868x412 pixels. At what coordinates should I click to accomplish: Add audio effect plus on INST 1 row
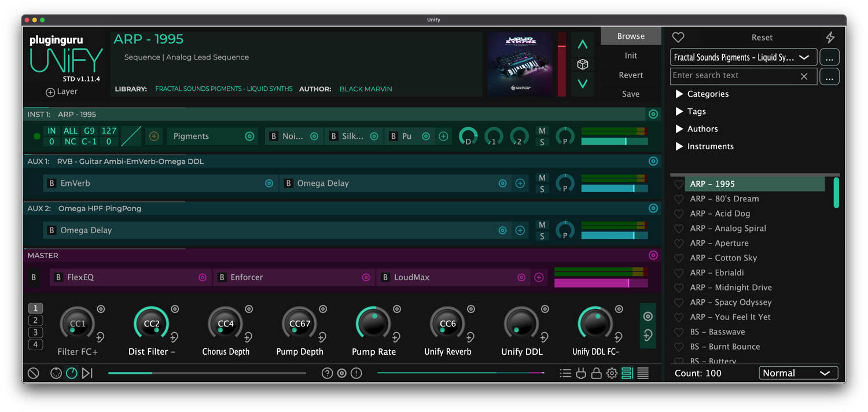pos(443,137)
